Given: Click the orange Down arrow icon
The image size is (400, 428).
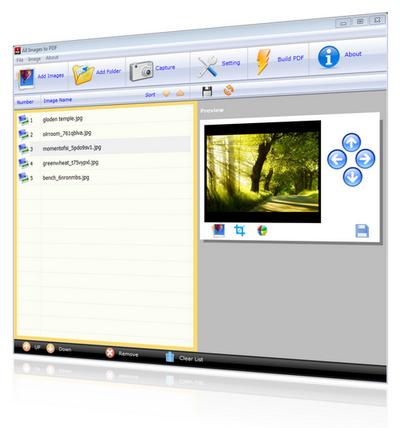Looking at the screenshot, I should pos(50,348).
